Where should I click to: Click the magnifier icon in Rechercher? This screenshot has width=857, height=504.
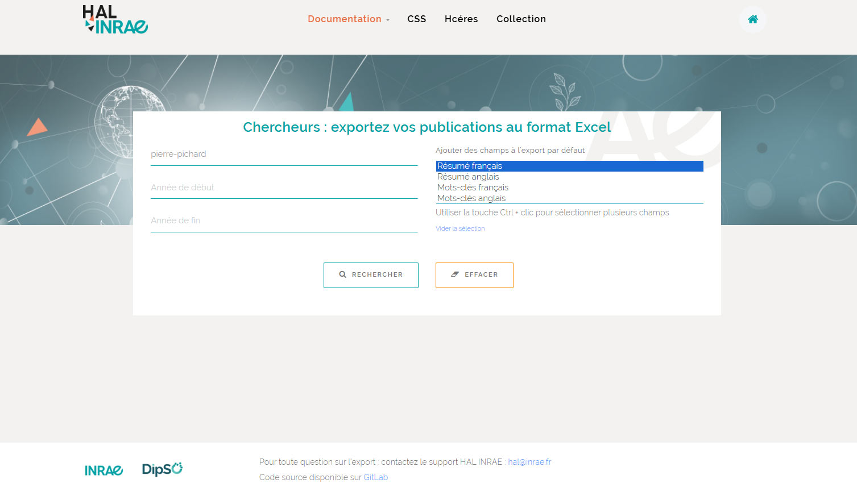pos(342,274)
